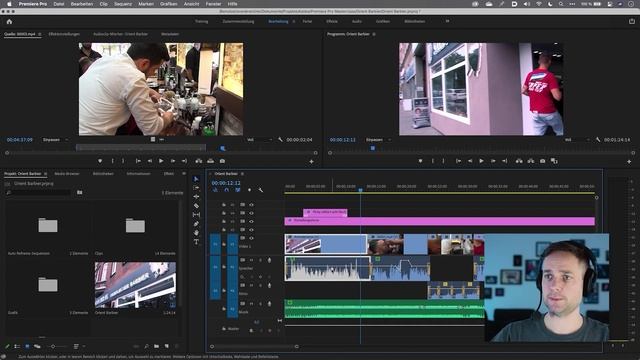Open the Fenster menu in the menu bar
This screenshot has width=640, height=360.
tap(213, 4)
